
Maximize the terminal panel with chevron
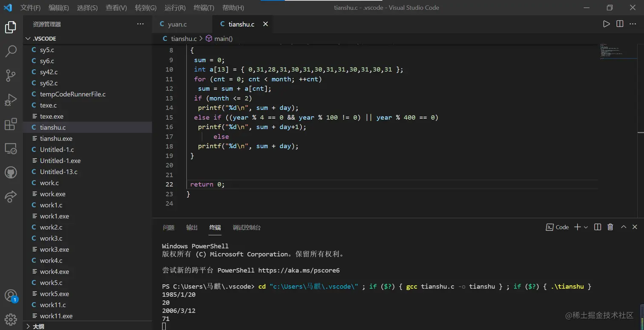pyautogui.click(x=623, y=227)
